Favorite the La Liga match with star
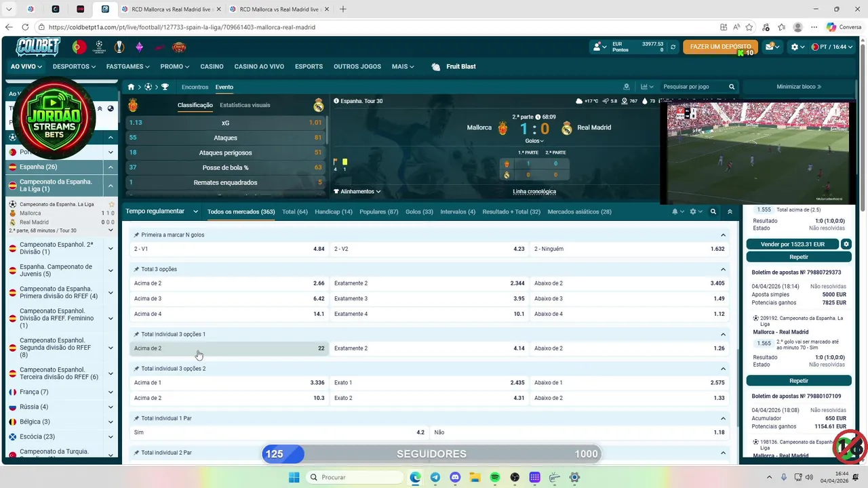Screen dimensions: 868x488 point(111,204)
